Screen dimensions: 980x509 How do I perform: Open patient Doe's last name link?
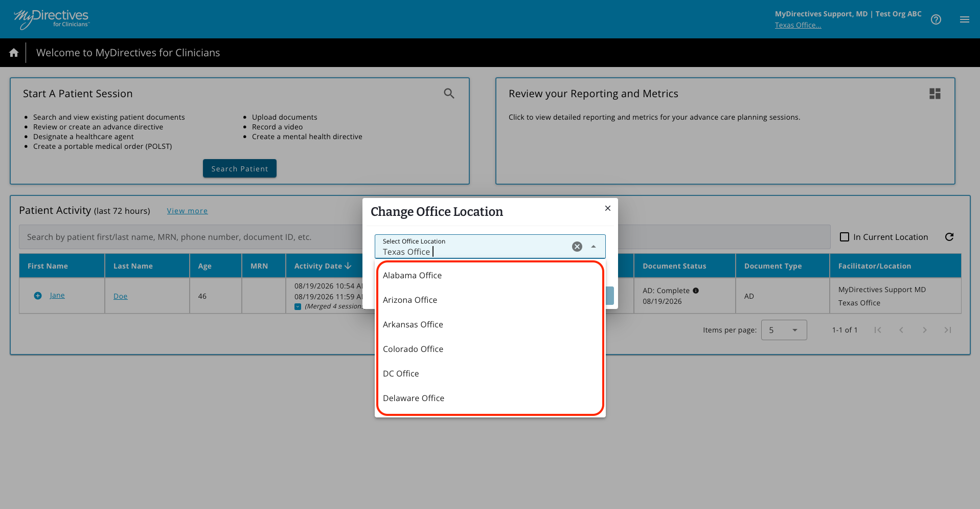click(x=121, y=296)
